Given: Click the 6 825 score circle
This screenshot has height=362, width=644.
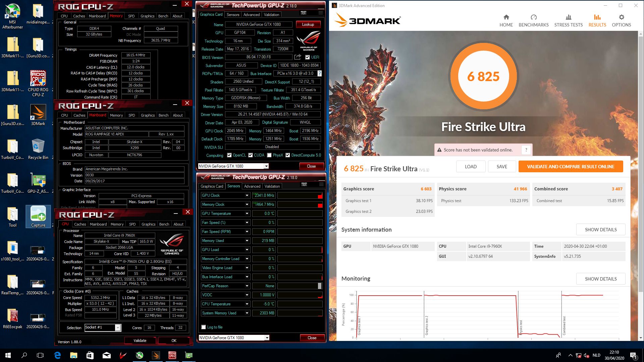Looking at the screenshot, I should point(483,76).
